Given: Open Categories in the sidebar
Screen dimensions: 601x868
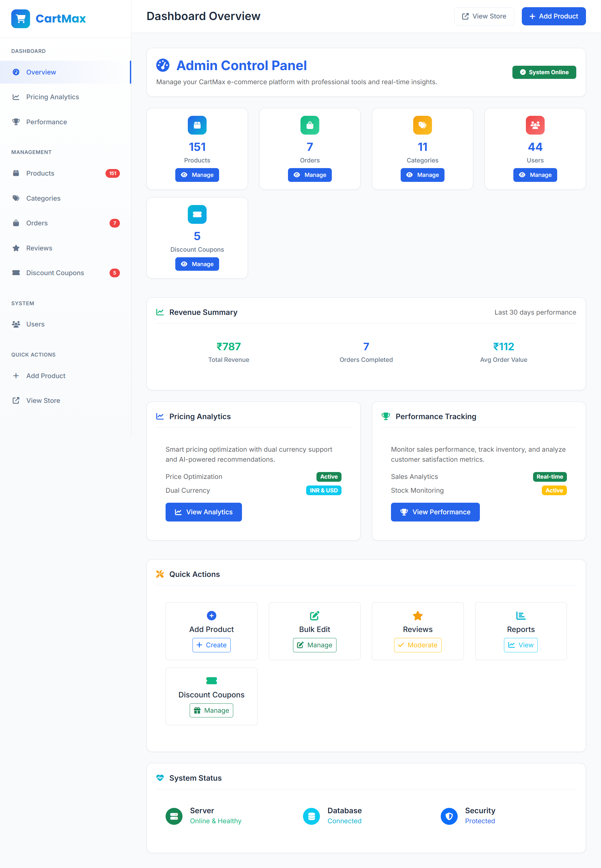Looking at the screenshot, I should coord(65,198).
